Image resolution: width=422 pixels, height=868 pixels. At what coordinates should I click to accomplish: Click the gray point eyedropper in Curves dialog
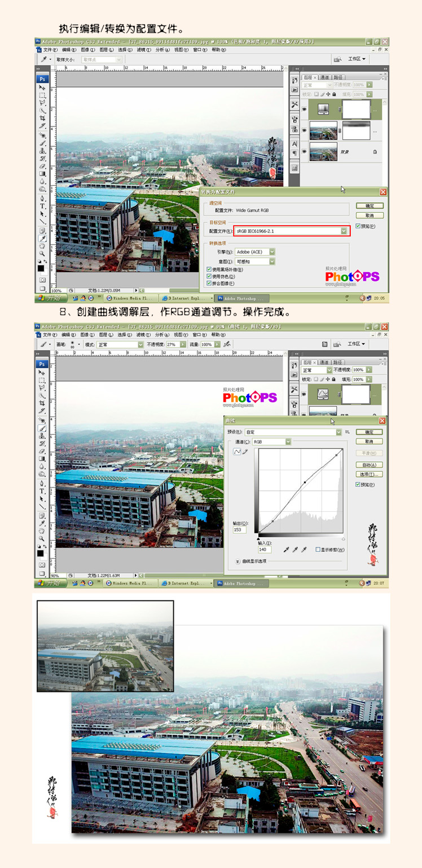[x=295, y=550]
